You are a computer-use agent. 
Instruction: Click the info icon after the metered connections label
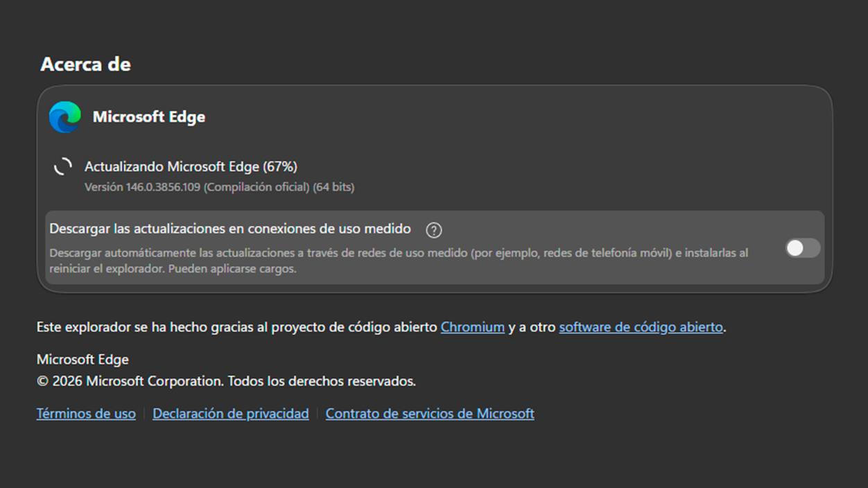(434, 229)
